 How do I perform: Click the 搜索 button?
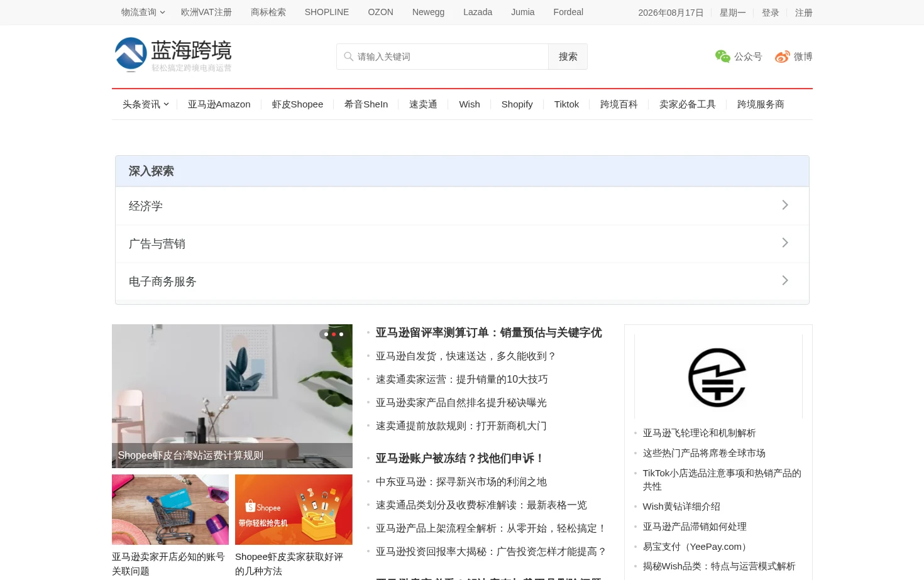568,57
